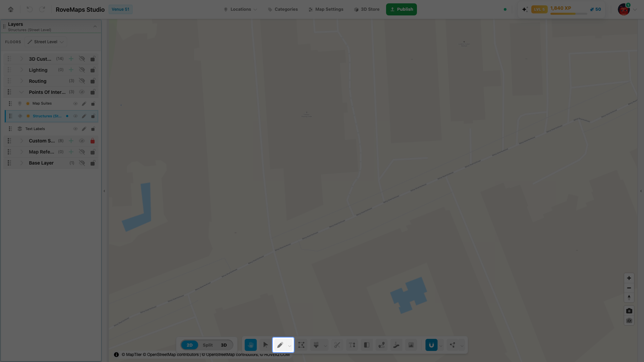The height and width of the screenshot is (362, 644).
Task: Open magnet snap options arrow
Action: [441, 346]
